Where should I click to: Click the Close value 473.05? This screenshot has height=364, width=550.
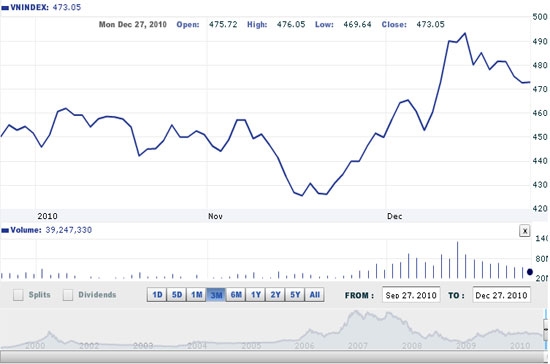pos(430,25)
